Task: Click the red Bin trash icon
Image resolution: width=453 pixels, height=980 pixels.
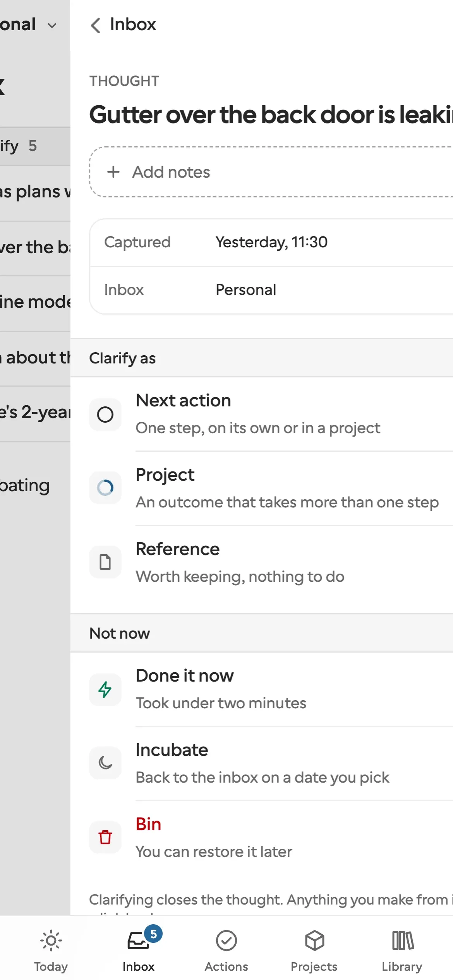Action: (105, 837)
